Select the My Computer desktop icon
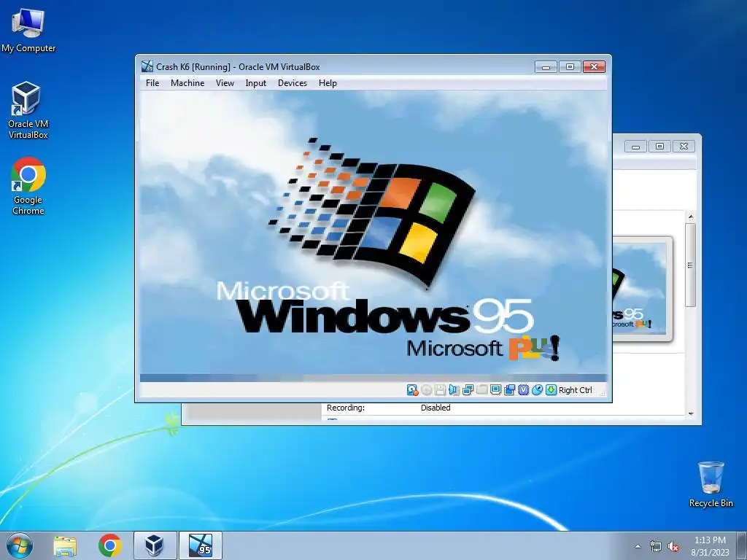This screenshot has width=747, height=560. pyautogui.click(x=28, y=31)
